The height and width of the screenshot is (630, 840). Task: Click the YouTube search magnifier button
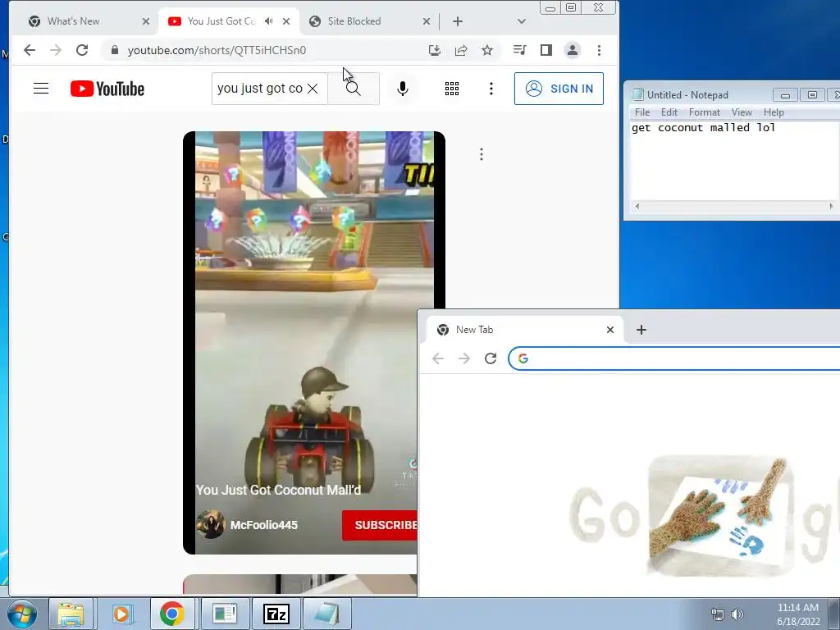pos(353,89)
